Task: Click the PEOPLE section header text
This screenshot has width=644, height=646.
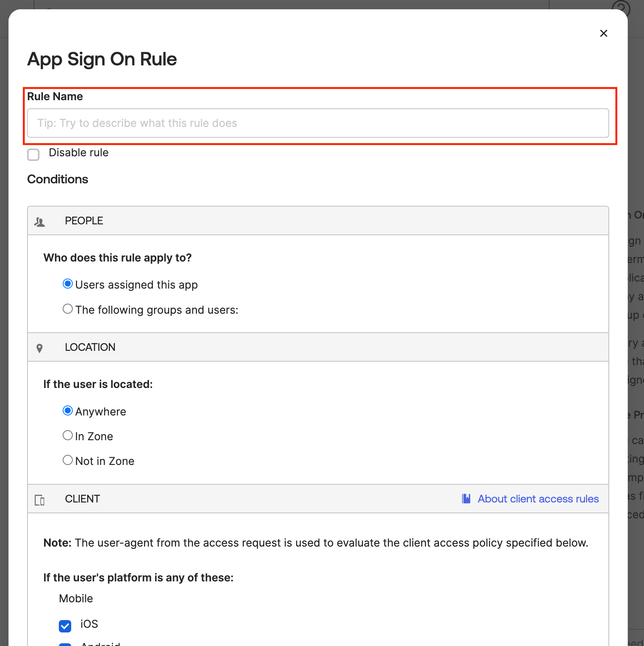Action: [x=84, y=221]
